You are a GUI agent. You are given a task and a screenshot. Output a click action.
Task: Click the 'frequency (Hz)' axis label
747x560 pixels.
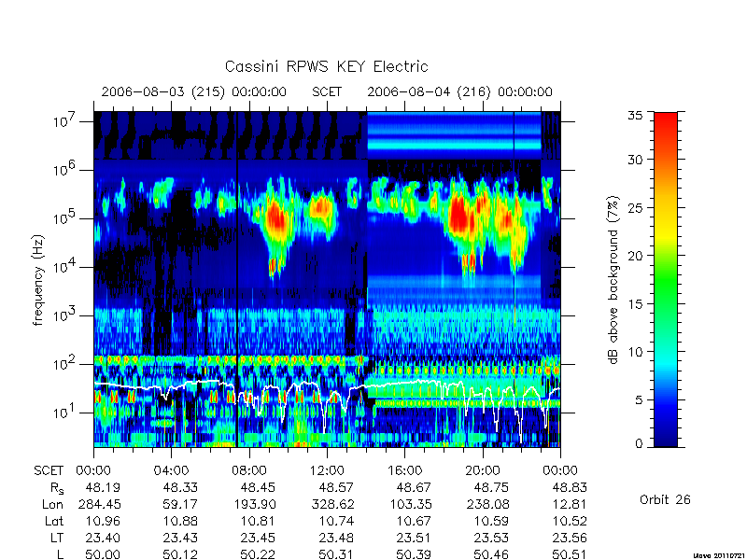38,280
